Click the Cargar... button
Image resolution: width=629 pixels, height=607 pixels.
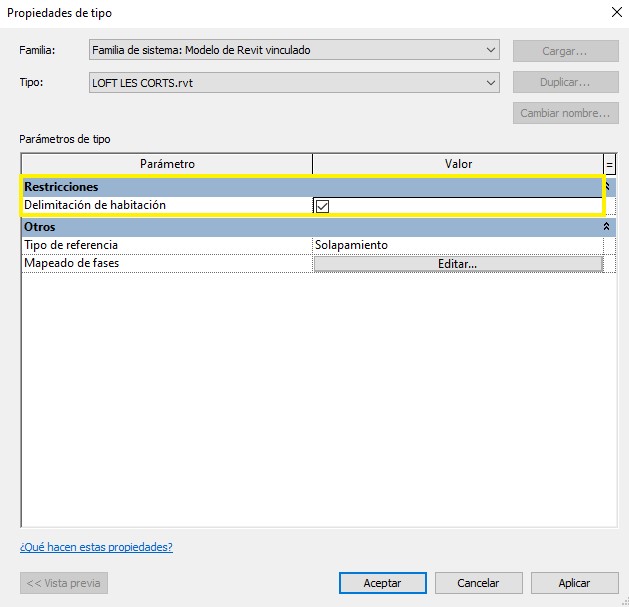[564, 50]
